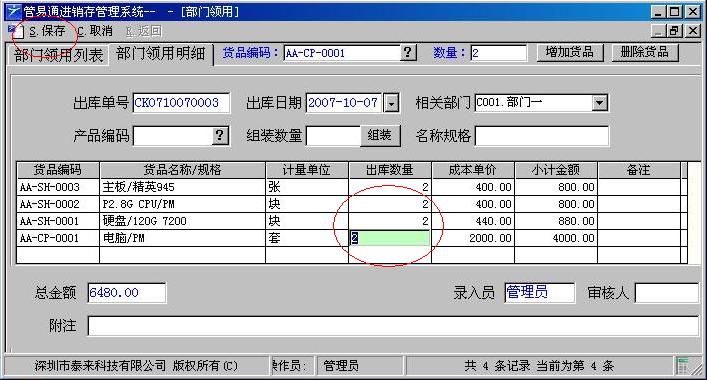Click the status bar icon at bottom right
707x380 pixels.
point(683,366)
